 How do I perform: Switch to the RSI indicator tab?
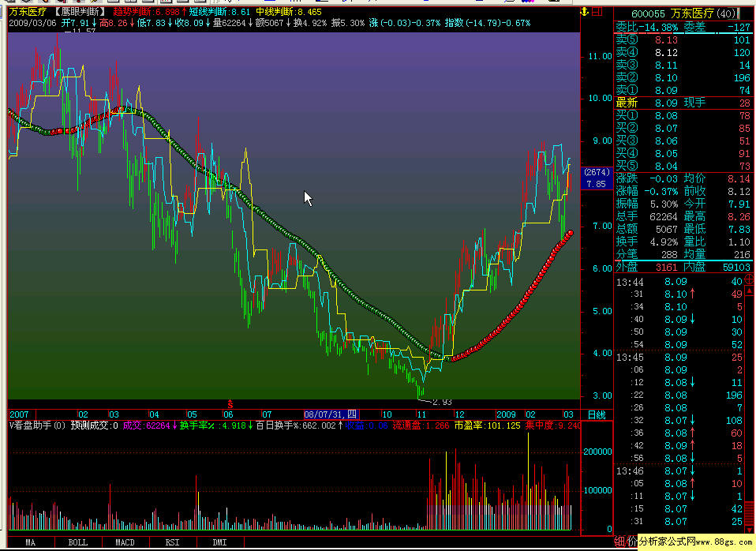[x=173, y=543]
